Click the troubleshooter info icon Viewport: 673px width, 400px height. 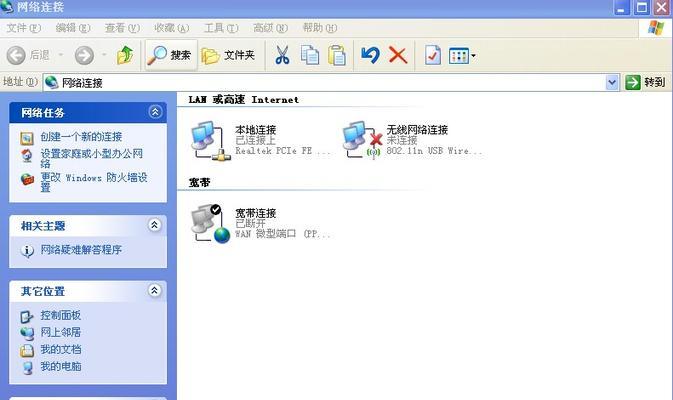tap(27, 251)
